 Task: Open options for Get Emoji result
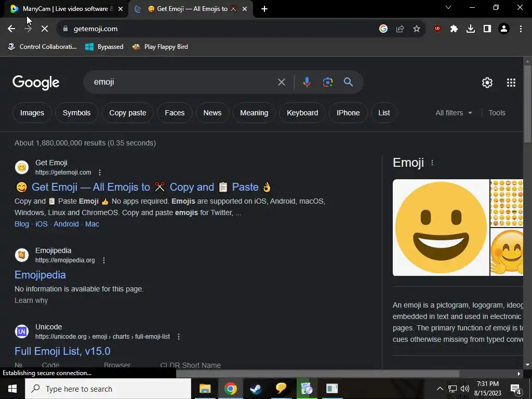(x=100, y=172)
